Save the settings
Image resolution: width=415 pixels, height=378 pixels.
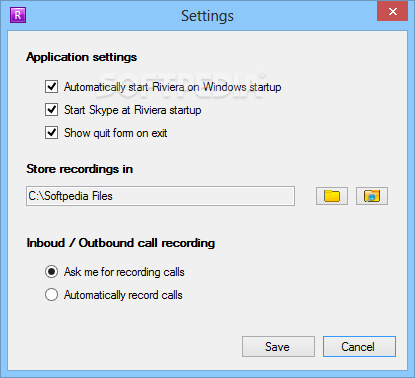[x=278, y=347]
